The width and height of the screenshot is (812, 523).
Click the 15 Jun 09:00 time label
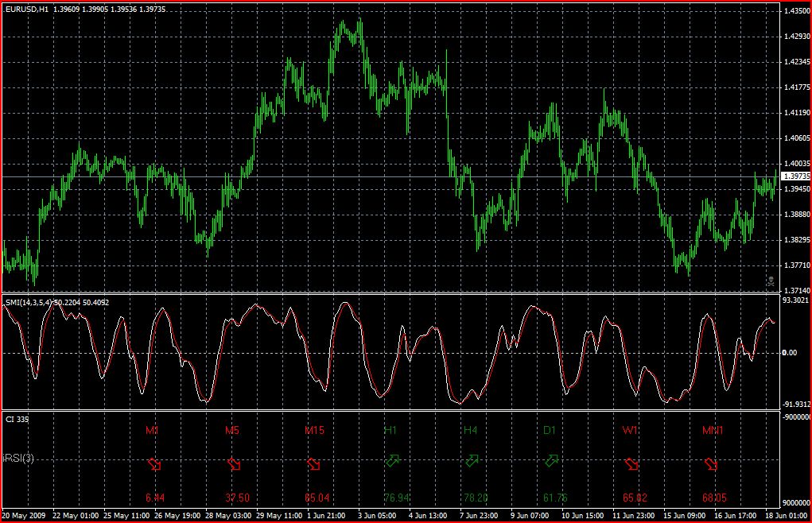click(684, 515)
